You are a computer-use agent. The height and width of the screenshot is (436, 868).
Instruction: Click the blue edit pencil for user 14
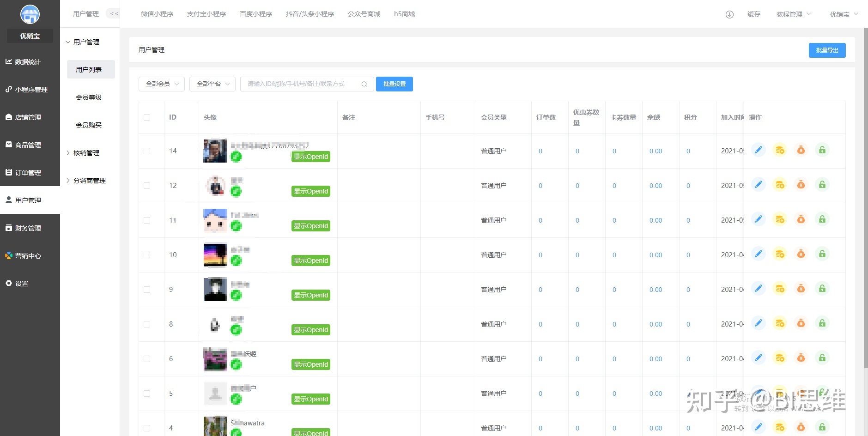click(x=758, y=150)
